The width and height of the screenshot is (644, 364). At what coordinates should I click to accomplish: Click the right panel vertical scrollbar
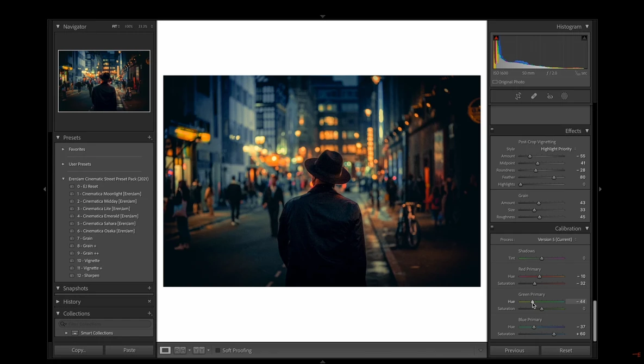(x=595, y=321)
